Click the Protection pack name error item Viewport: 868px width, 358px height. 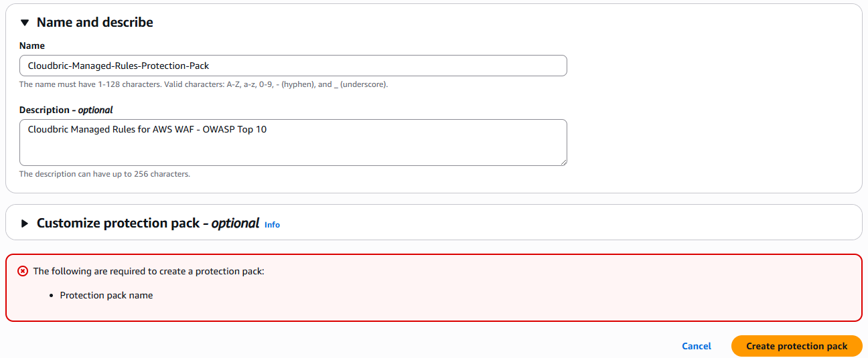pos(106,295)
